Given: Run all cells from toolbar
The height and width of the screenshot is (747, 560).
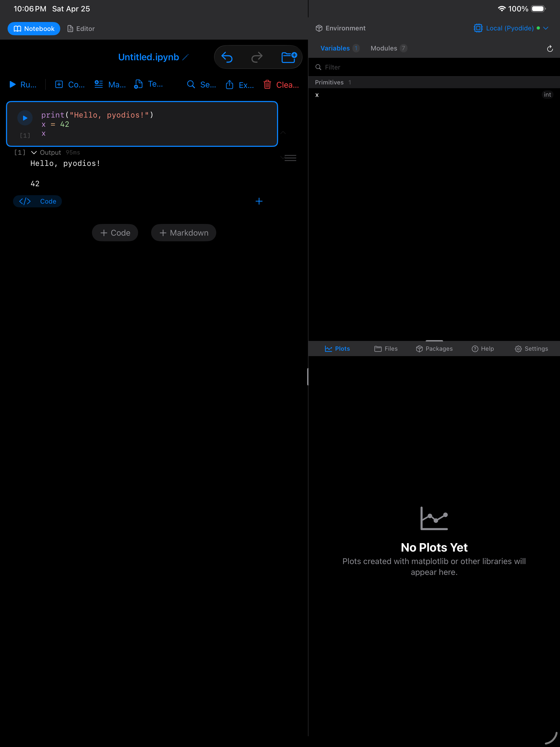Looking at the screenshot, I should [x=23, y=84].
